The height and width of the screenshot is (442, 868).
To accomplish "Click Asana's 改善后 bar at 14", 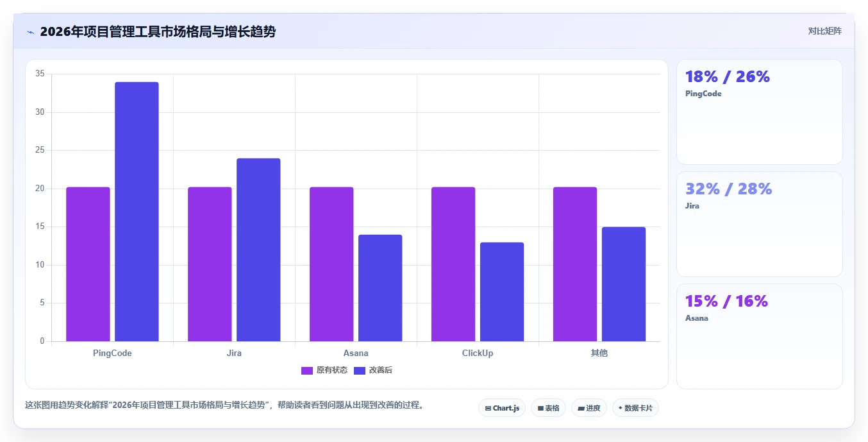I will pos(380,288).
